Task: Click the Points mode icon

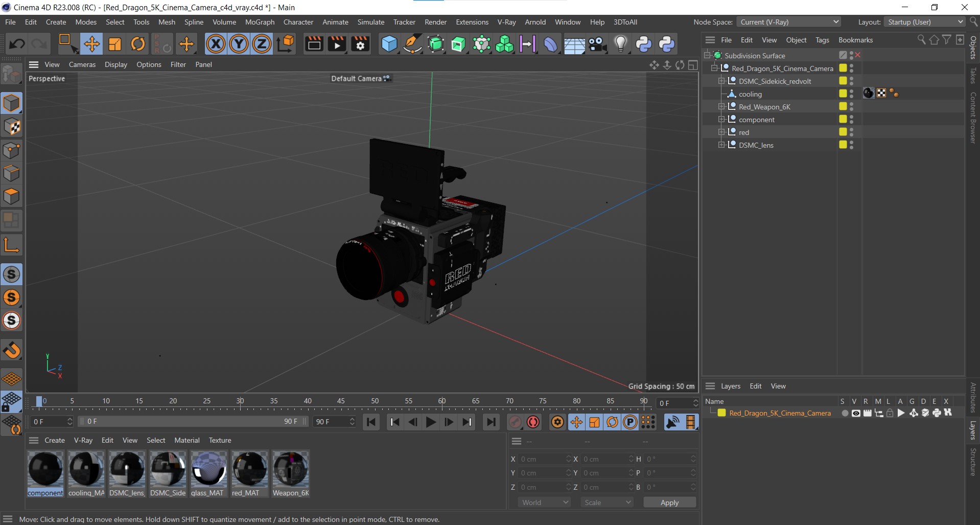Action: [11, 150]
